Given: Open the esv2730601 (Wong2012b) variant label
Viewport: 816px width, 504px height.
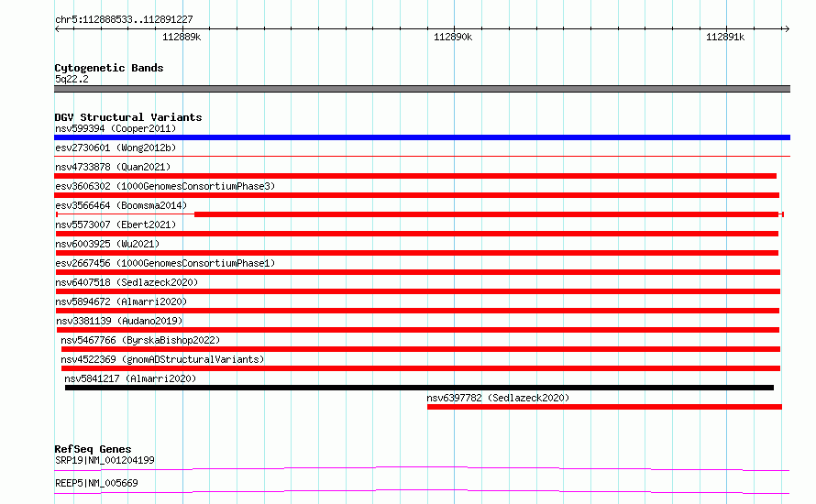Looking at the screenshot, I should tap(116, 148).
